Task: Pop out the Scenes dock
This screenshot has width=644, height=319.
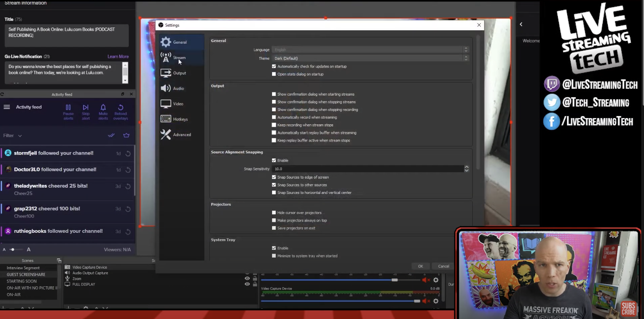Action: tap(59, 261)
